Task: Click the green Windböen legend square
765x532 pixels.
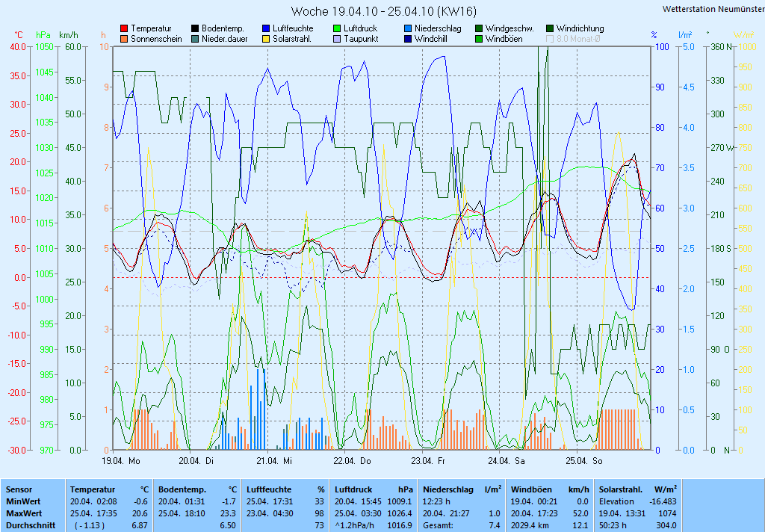Action: pyautogui.click(x=479, y=39)
